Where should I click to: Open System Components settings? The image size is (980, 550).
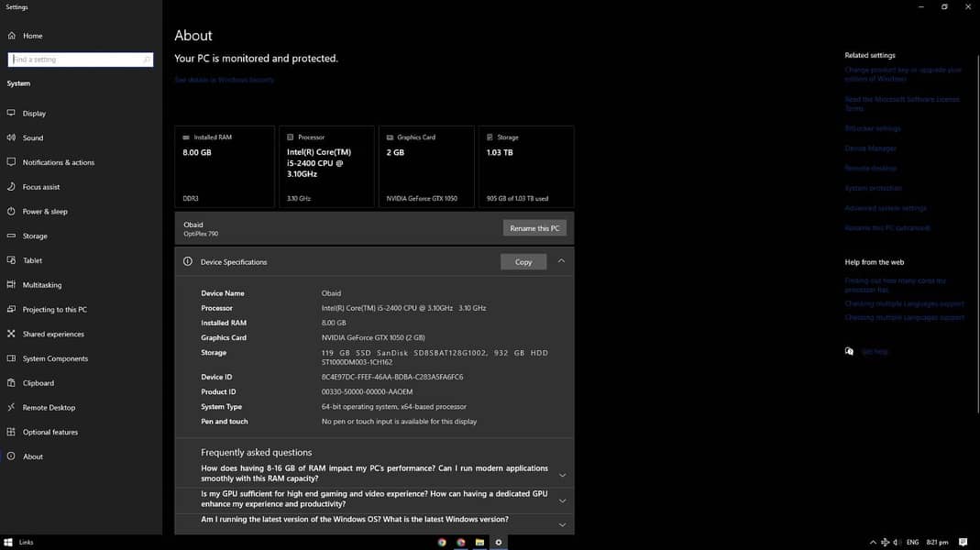(x=55, y=358)
